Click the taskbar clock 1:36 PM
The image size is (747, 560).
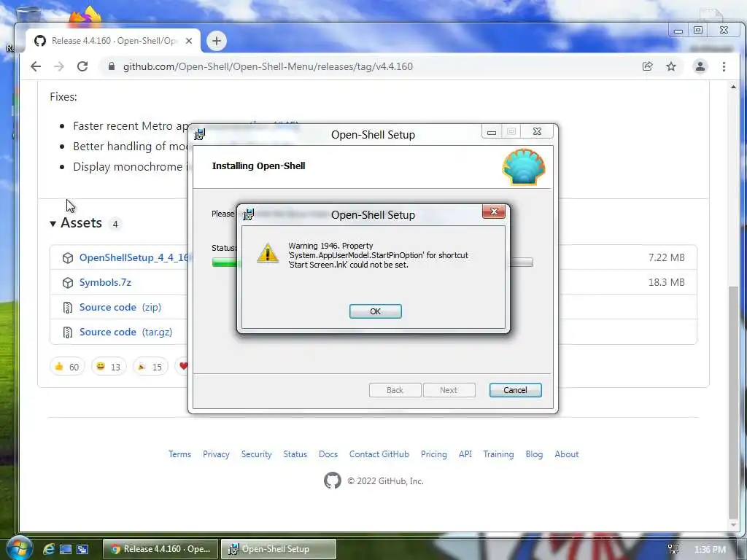coord(710,550)
